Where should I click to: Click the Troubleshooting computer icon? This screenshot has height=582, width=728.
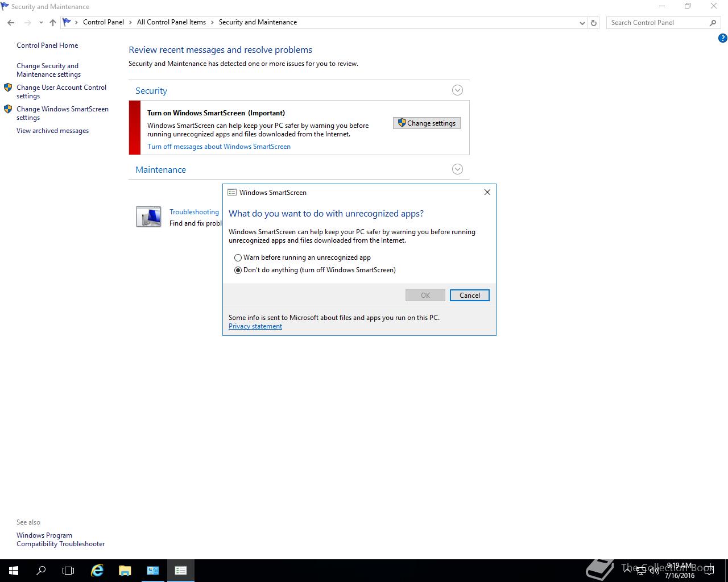click(x=148, y=217)
